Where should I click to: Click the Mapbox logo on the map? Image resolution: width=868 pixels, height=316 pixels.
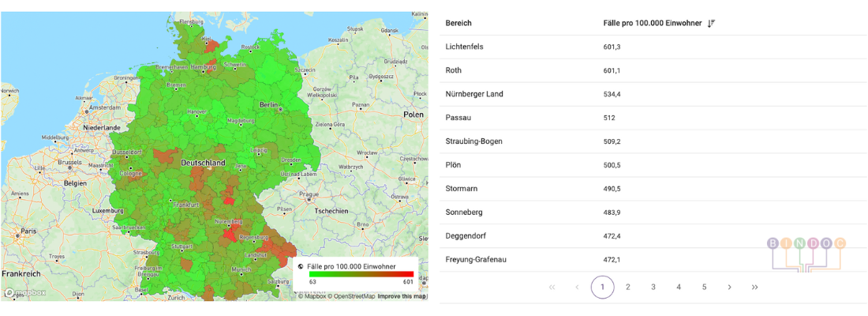pos(25,292)
